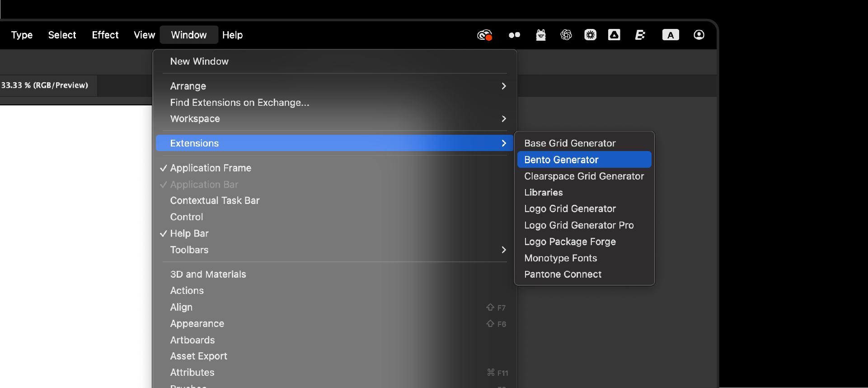This screenshot has height=388, width=868.
Task: Open the Select menu
Action: pos(62,35)
